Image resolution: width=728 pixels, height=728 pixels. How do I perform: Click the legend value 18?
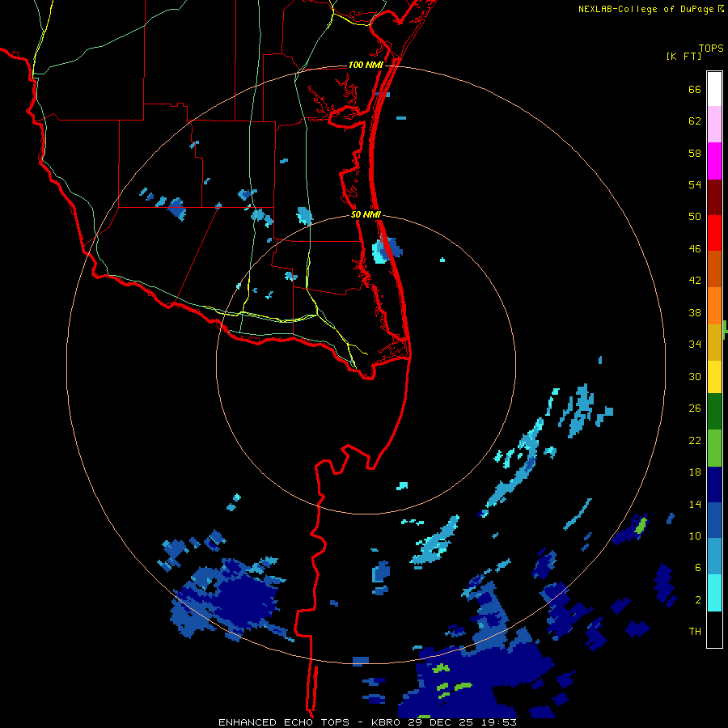[695, 472]
